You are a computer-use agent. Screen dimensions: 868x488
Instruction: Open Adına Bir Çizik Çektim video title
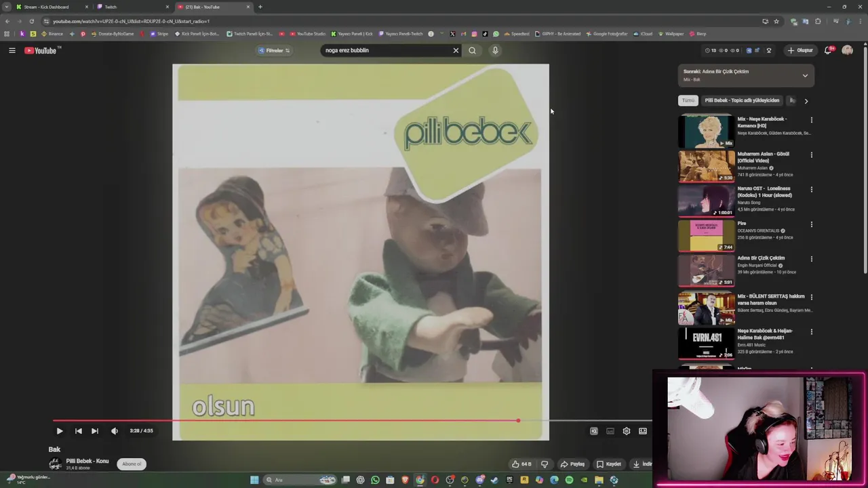[761, 258]
